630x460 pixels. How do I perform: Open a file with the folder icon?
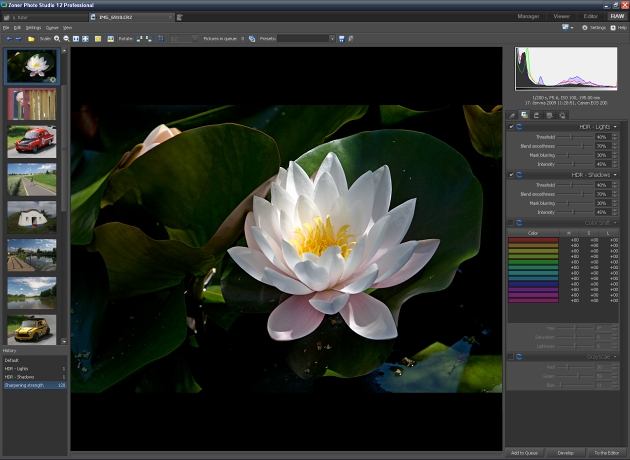[x=31, y=39]
